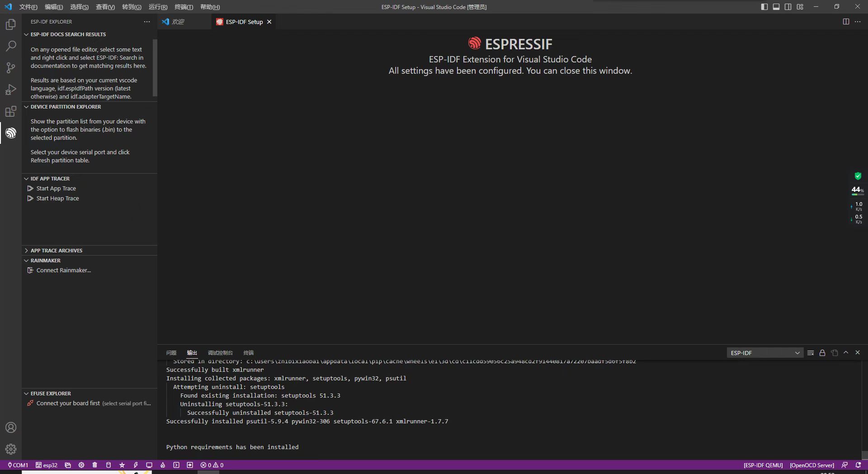The width and height of the screenshot is (868, 474).
Task: Switch to the 问题 panel tab
Action: (171, 353)
